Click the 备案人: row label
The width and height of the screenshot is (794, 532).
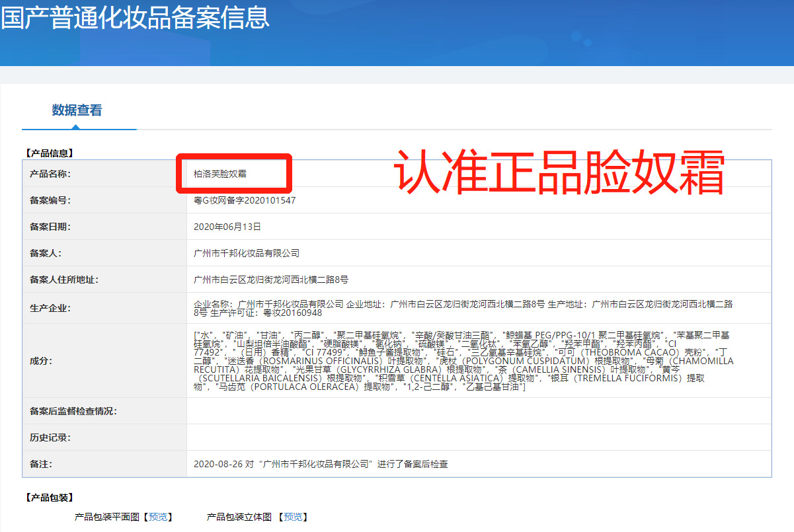46,253
